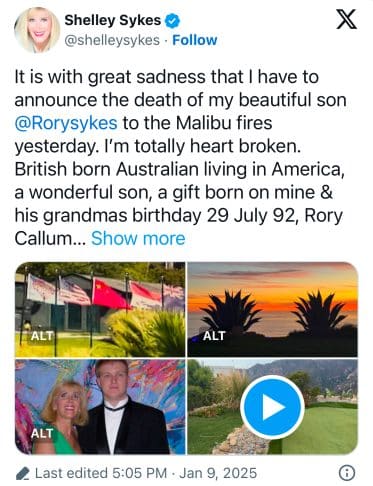Click the tweet info icon
The height and width of the screenshot is (486, 373).
click(x=347, y=473)
